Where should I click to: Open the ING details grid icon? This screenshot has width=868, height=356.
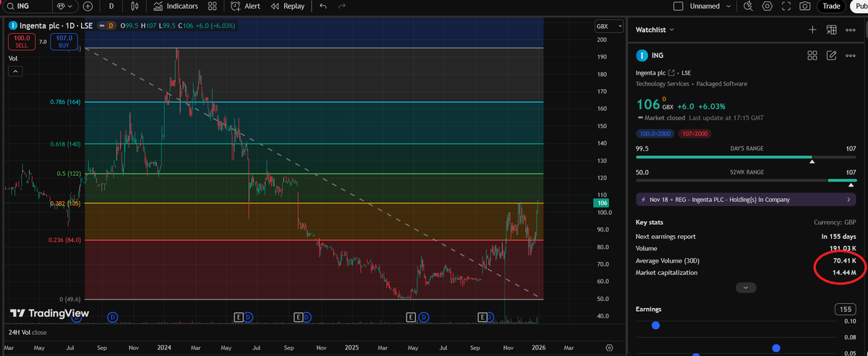coord(812,55)
